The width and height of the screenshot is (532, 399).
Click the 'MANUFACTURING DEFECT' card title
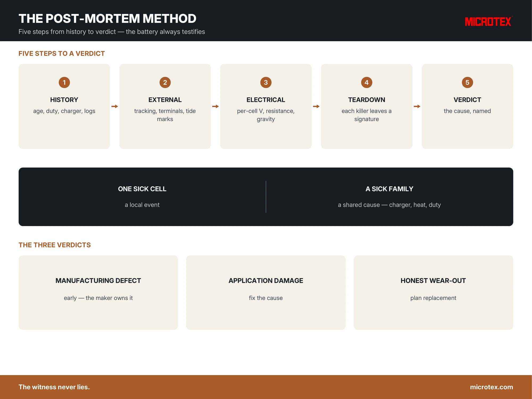pos(98,281)
